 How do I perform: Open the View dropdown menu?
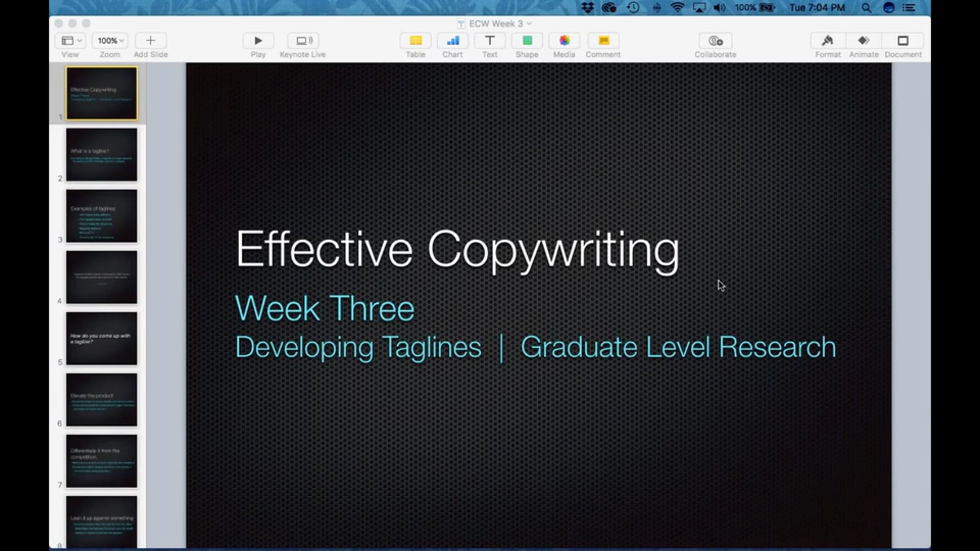point(71,41)
